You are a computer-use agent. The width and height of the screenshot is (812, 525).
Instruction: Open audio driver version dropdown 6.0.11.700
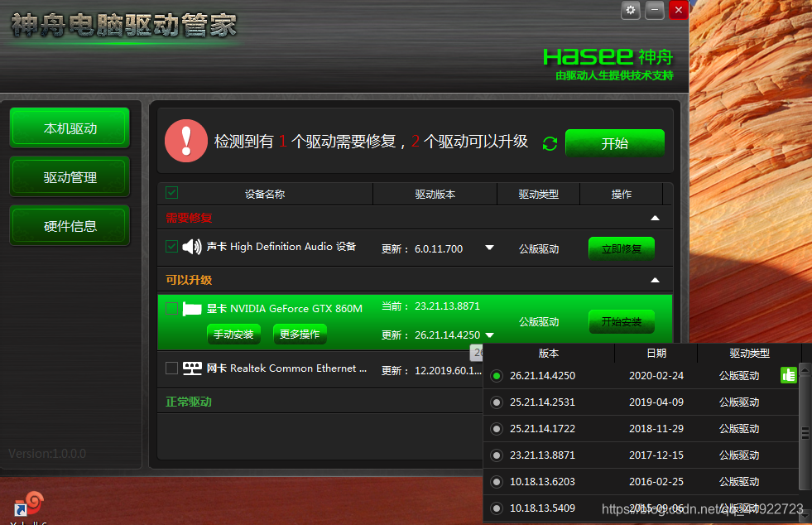click(489, 248)
